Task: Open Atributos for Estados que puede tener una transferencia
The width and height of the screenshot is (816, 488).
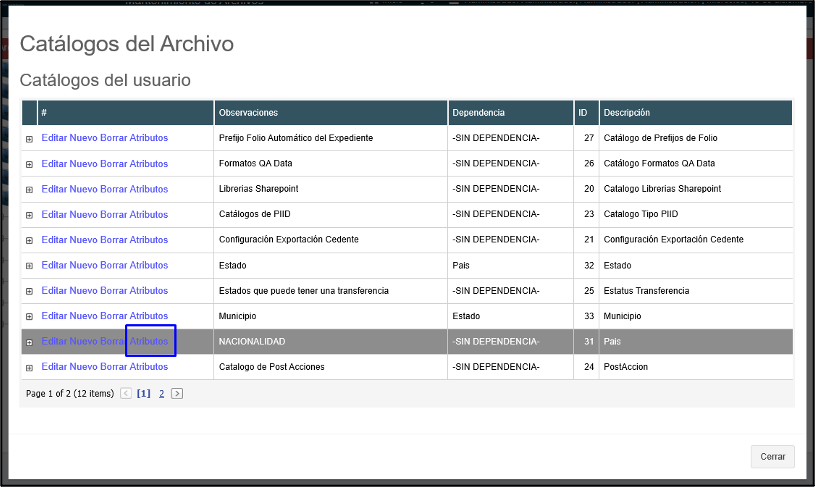Action: [149, 291]
